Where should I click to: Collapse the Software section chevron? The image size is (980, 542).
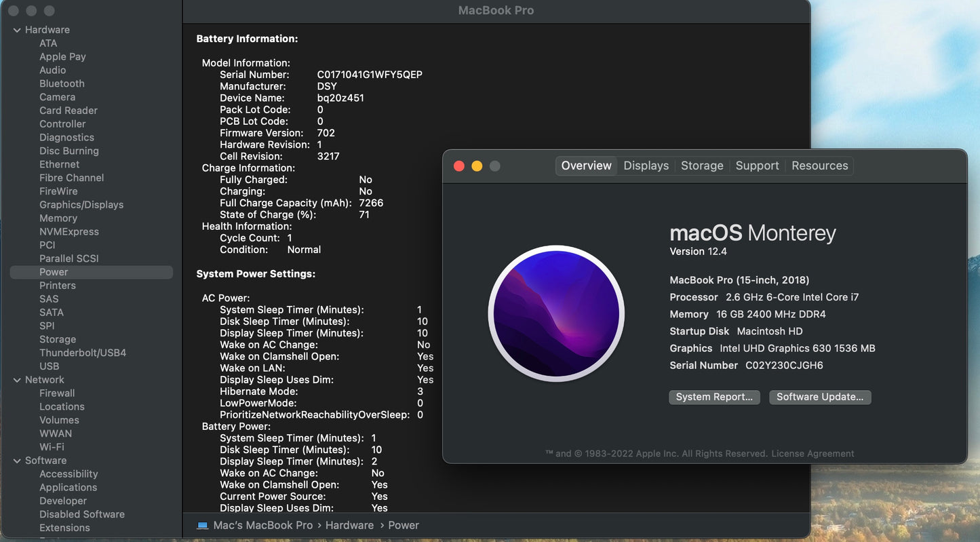17,461
